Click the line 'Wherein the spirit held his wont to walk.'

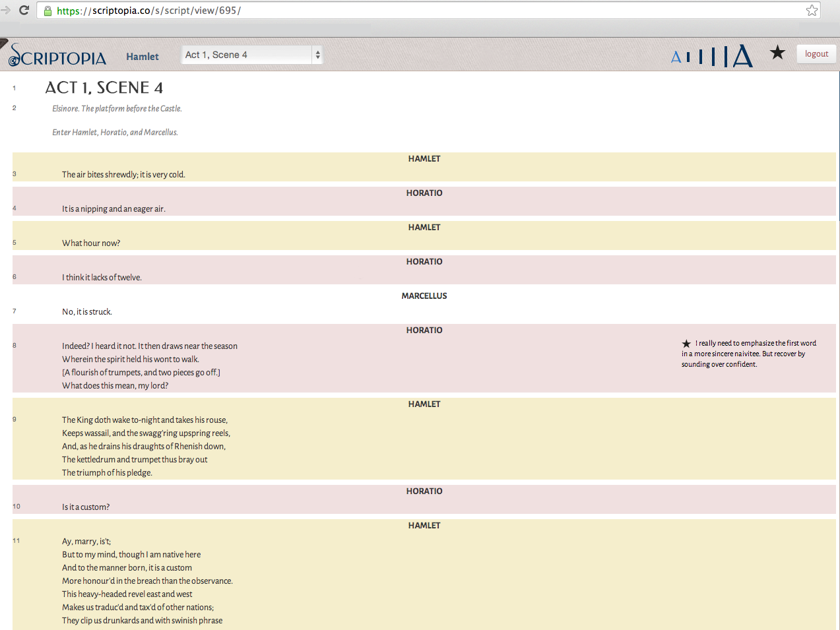tap(131, 360)
